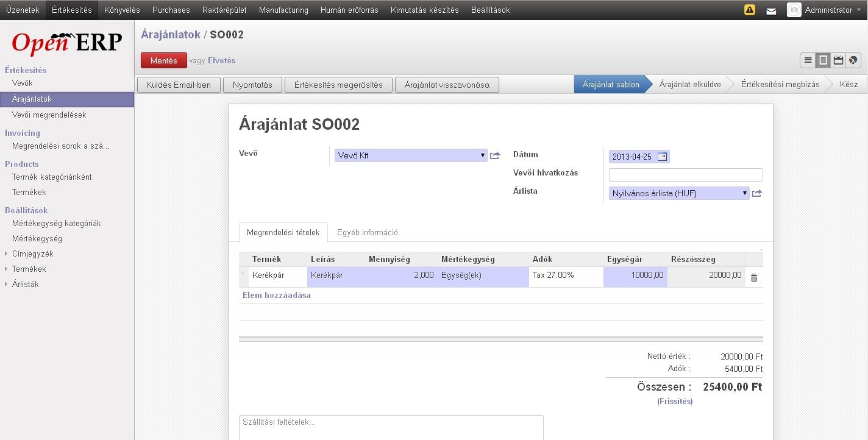
Task: Open Árajánlatok in the sidebar
Action: [x=67, y=99]
